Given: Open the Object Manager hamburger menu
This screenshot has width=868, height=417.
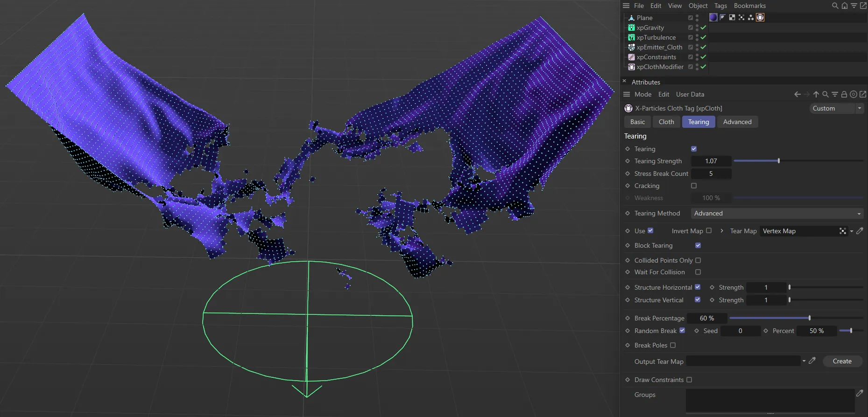Looking at the screenshot, I should [x=626, y=6].
